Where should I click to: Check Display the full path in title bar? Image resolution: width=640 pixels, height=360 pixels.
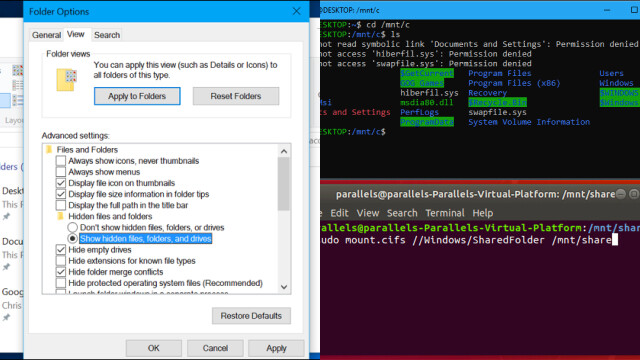coord(61,205)
